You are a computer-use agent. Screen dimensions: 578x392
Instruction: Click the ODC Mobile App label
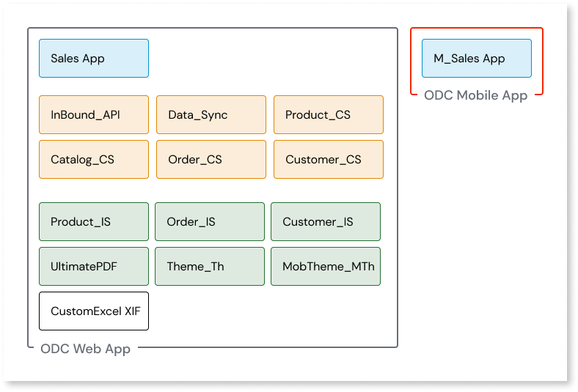point(475,95)
